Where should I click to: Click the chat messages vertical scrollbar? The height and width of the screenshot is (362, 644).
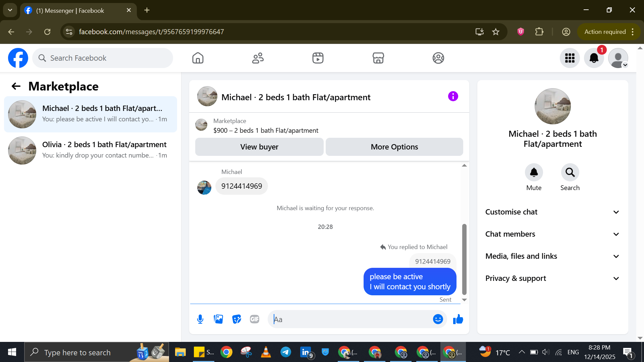point(464,259)
